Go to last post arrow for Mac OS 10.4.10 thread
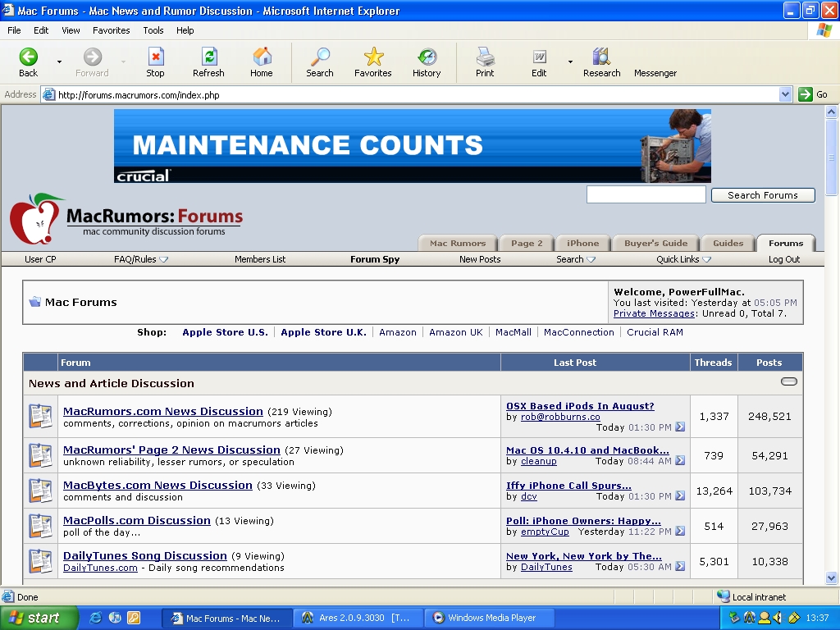The height and width of the screenshot is (630, 840). (x=680, y=461)
